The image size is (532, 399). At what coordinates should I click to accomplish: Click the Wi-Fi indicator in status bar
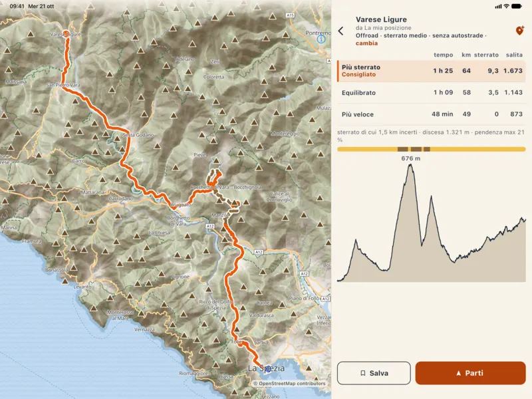[x=506, y=6]
